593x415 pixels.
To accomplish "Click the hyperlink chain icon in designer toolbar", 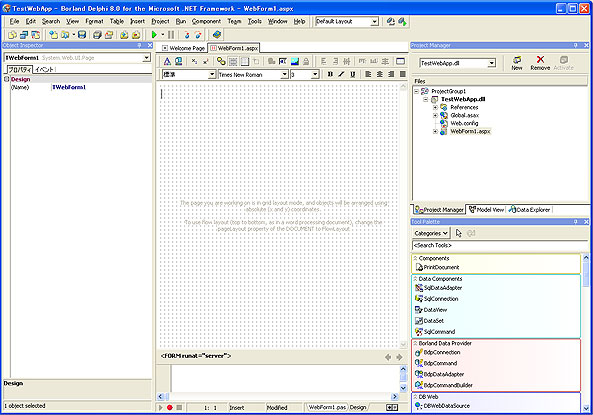I will [221, 61].
